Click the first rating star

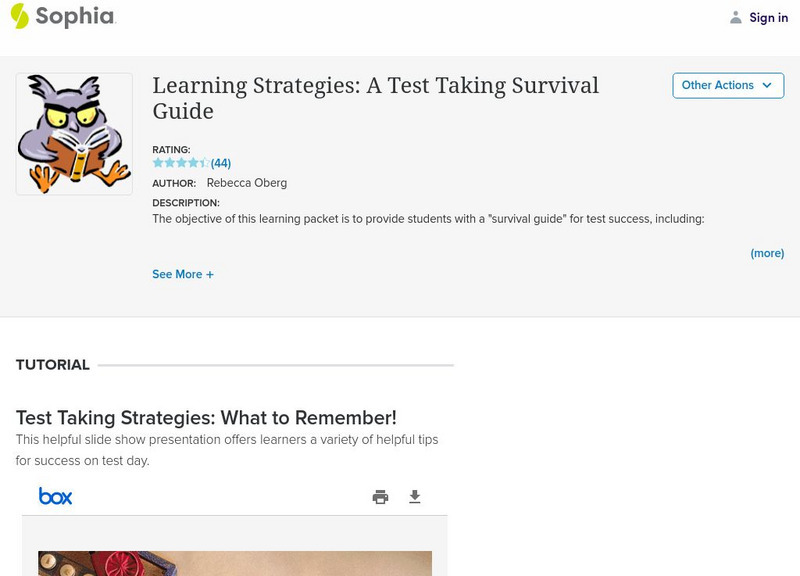pos(158,163)
